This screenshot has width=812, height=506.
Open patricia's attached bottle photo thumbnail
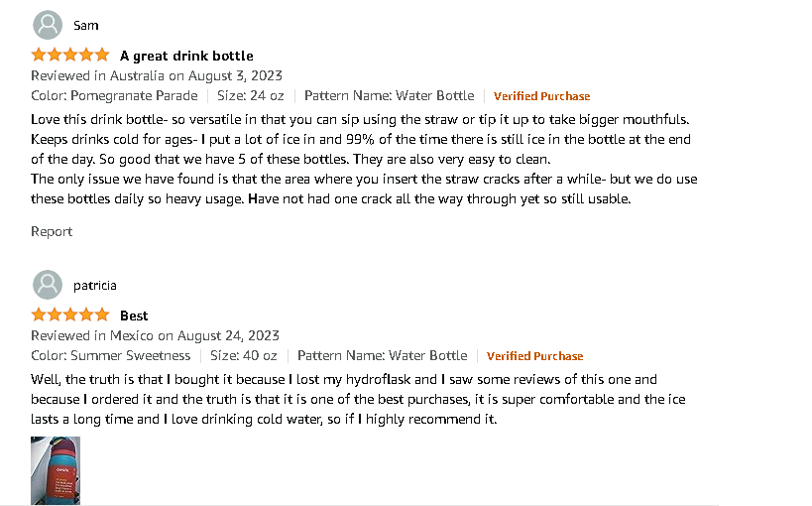[56, 470]
